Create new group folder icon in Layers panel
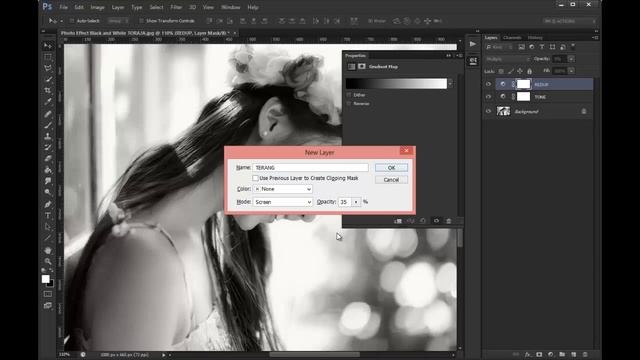Screen dimensions: 640x360 (x=562, y=354)
